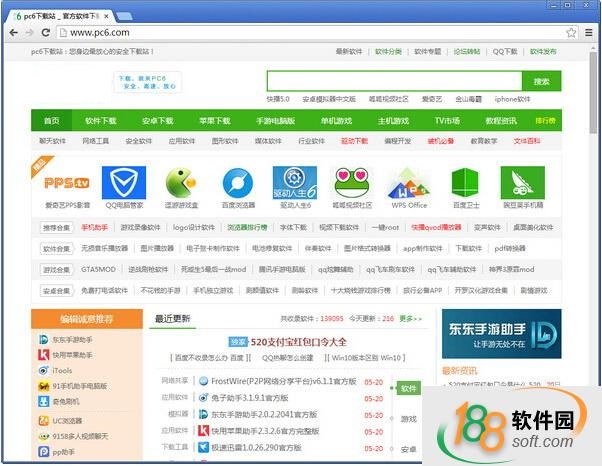Open the red 手机助手 recommended link
Viewport: 602px width, 466px height.
[x=94, y=227]
